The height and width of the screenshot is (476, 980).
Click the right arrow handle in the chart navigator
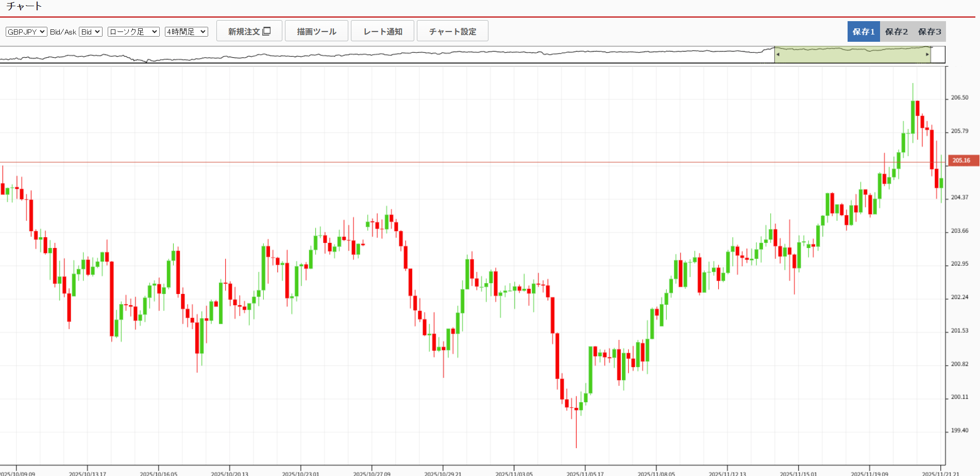927,54
